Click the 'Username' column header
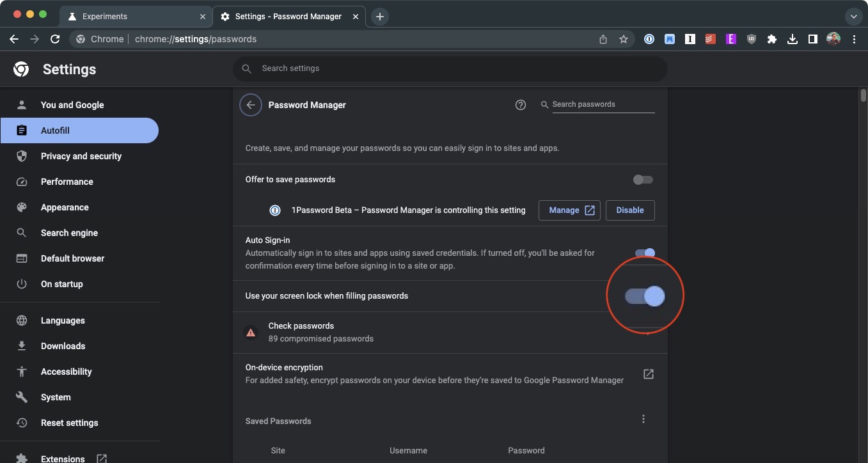Viewport: 868px width, 463px height. [408, 451]
